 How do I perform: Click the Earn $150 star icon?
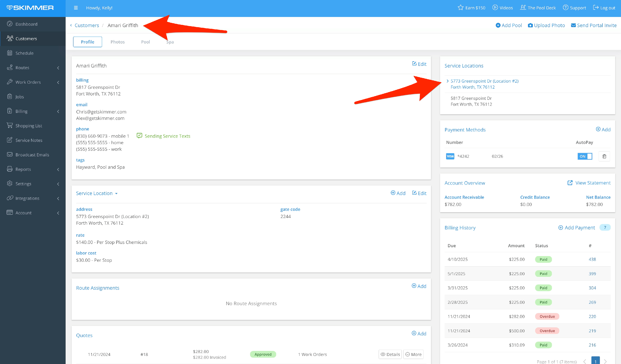[460, 8]
